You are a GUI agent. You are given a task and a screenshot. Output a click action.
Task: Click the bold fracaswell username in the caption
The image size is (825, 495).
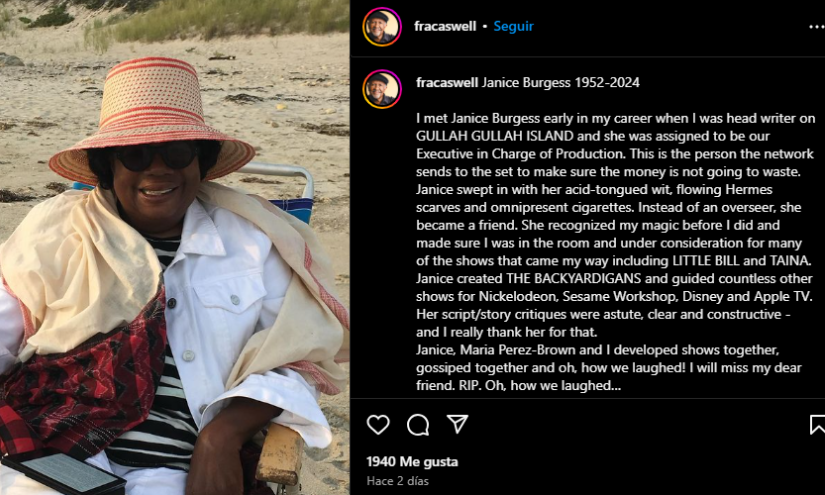pos(447,83)
